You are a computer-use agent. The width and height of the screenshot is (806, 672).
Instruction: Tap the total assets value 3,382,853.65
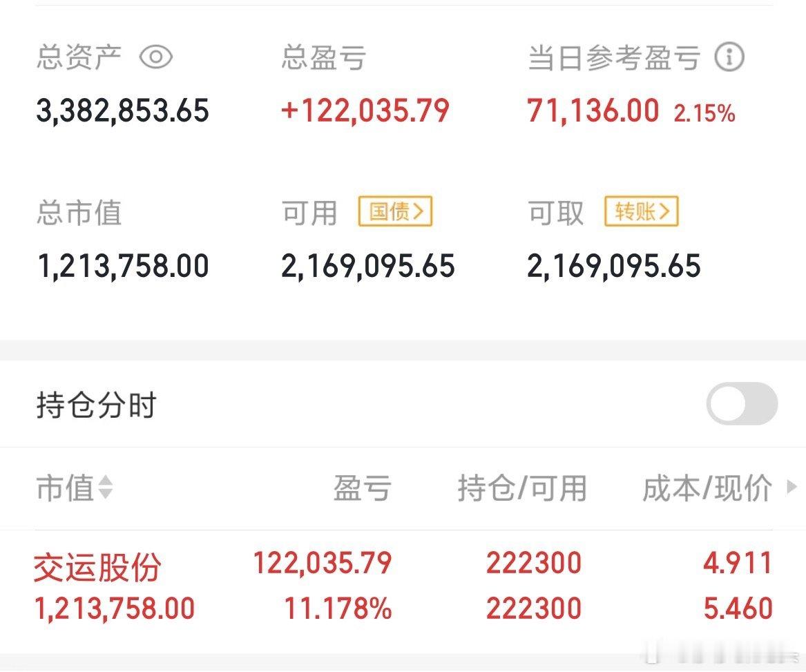tap(123, 111)
